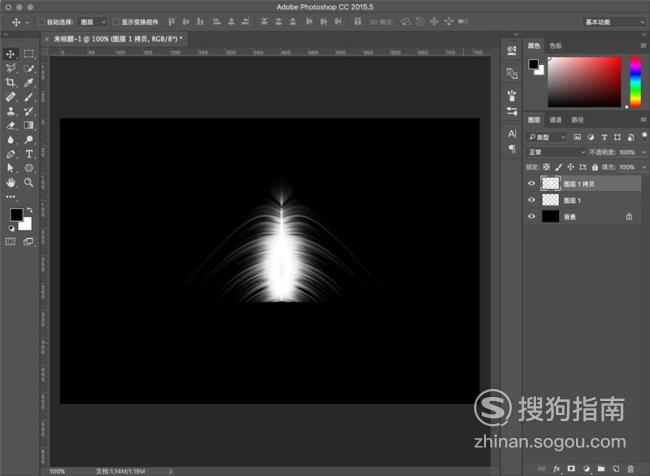Filter layers by type T icon
The width and height of the screenshot is (650, 476).
point(604,137)
